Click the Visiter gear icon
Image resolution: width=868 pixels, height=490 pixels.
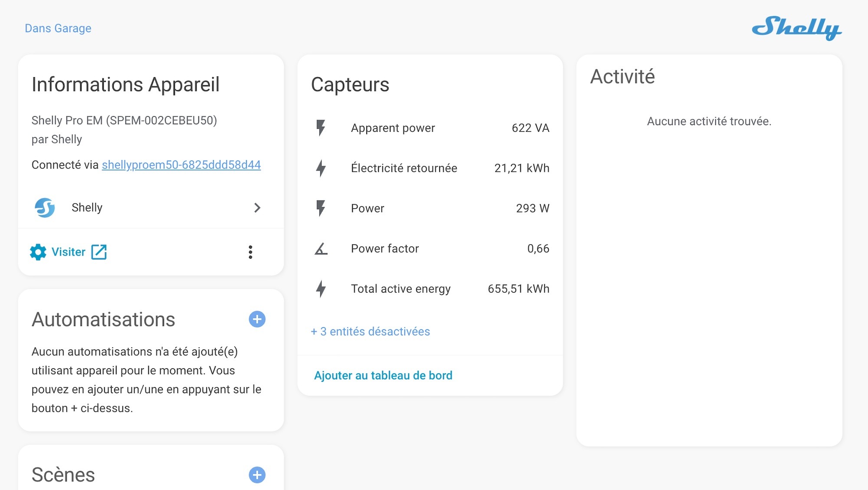pos(38,252)
